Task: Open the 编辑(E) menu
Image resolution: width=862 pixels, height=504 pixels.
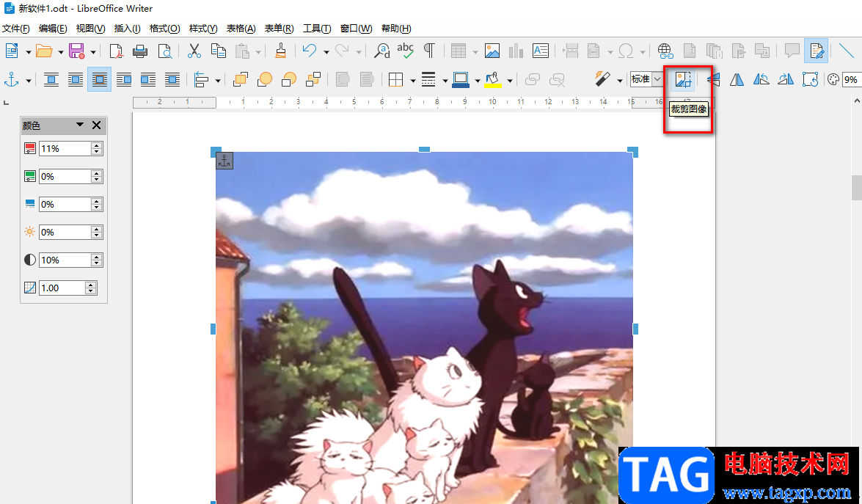Action: (53, 29)
